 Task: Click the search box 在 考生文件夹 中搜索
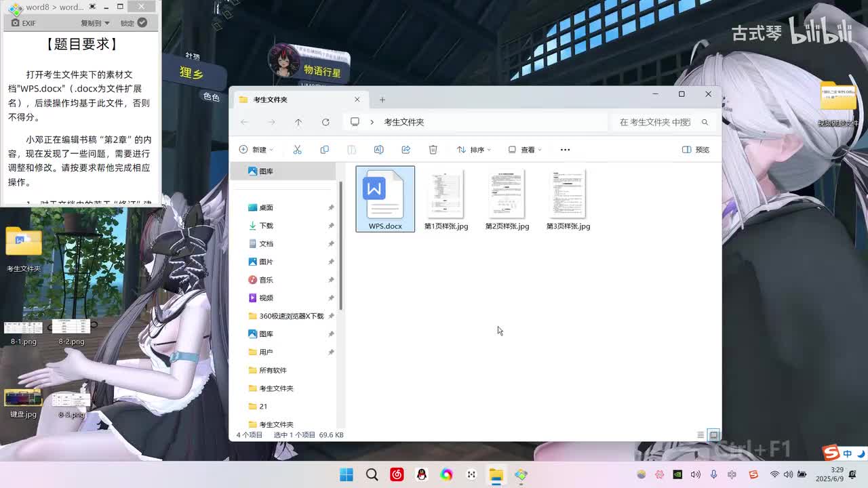(x=655, y=122)
